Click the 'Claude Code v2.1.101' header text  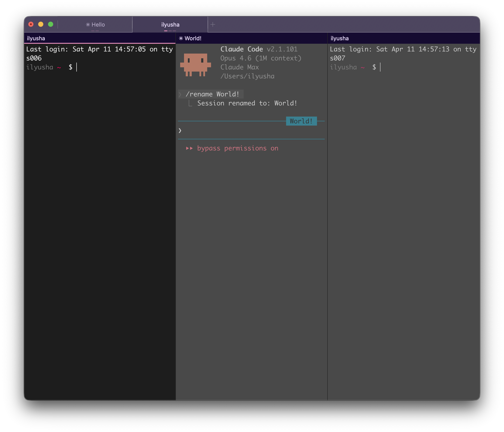[x=259, y=49]
